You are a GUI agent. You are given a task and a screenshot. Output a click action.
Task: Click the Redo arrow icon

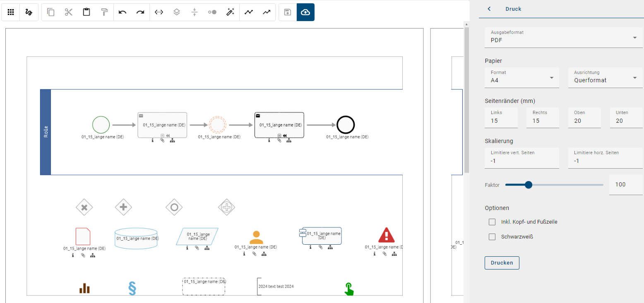click(140, 12)
